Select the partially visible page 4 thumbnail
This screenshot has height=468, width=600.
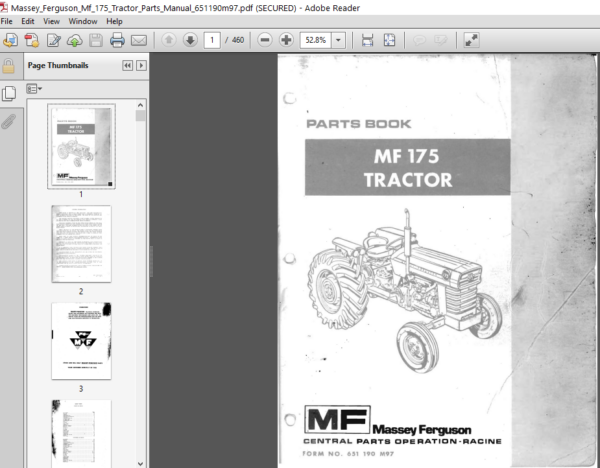[x=81, y=434]
